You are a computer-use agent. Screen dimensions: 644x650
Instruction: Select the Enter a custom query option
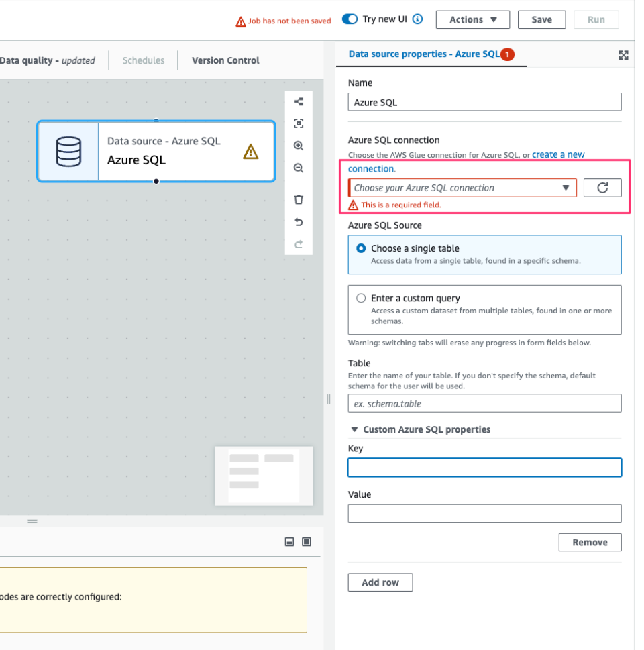[x=361, y=299]
